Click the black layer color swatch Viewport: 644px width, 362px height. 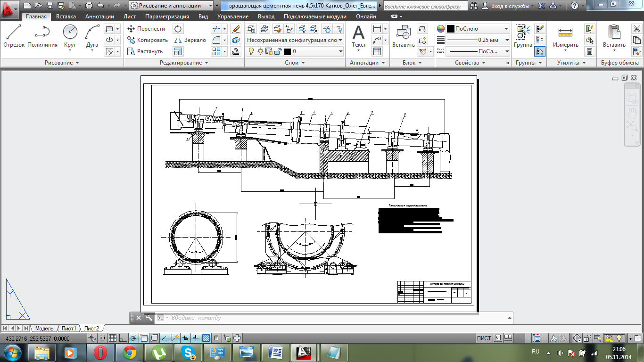[288, 51]
